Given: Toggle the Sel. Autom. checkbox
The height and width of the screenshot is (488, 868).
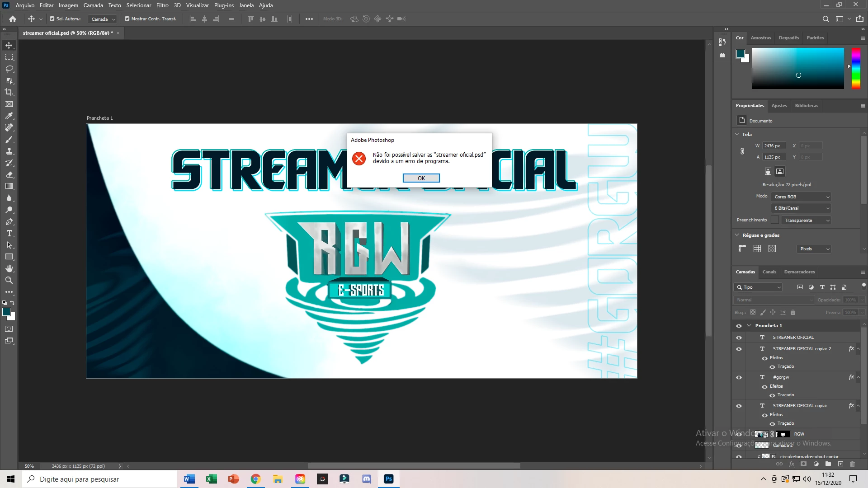Looking at the screenshot, I should 52,19.
